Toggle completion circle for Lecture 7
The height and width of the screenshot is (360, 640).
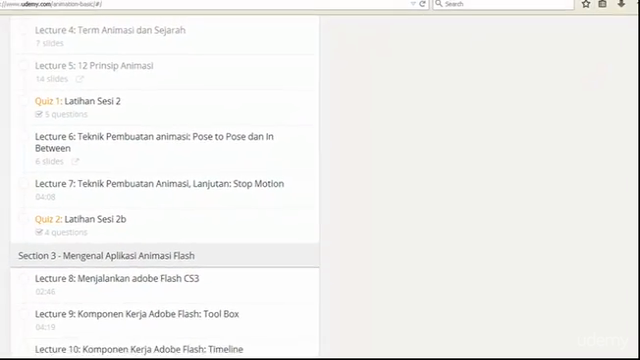(24, 184)
